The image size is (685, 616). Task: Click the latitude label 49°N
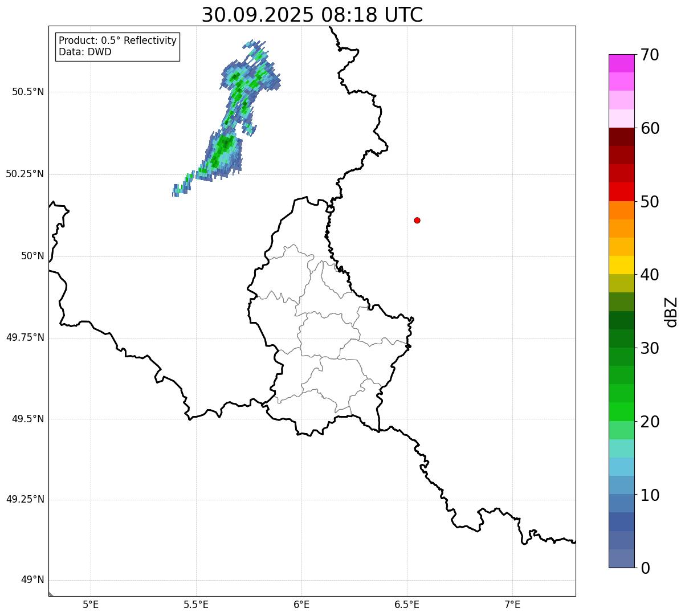pos(32,580)
